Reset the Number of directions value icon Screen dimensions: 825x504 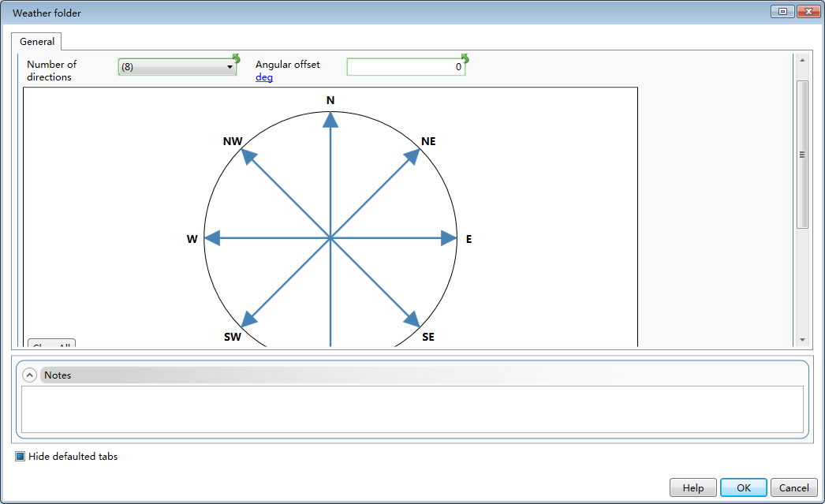pos(237,58)
